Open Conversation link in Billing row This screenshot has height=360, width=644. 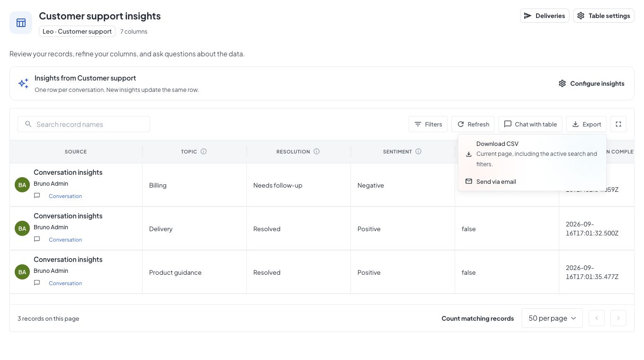pyautogui.click(x=65, y=196)
